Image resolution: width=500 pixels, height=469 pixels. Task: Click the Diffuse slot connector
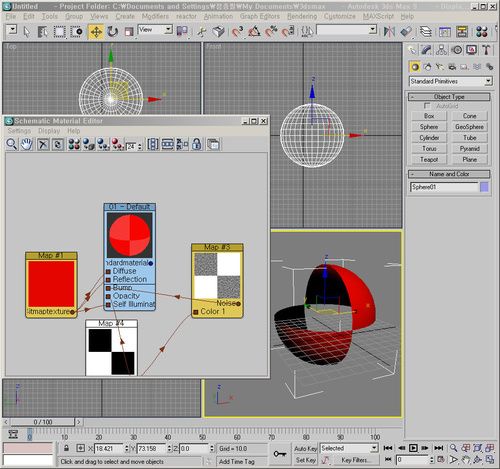coord(108,272)
